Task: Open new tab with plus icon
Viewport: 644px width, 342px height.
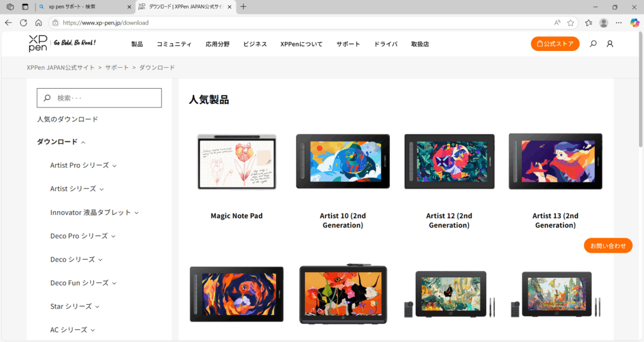Action: coord(243,6)
